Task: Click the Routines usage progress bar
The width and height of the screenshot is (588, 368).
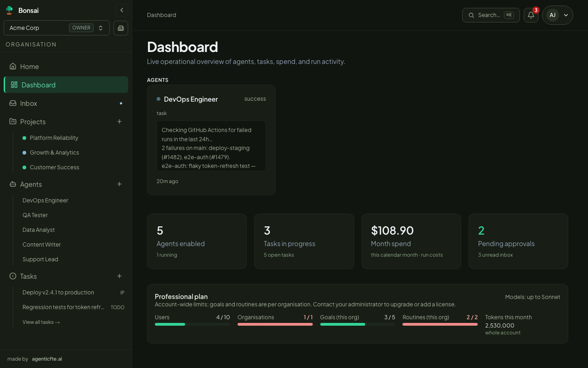Action: pyautogui.click(x=440, y=324)
